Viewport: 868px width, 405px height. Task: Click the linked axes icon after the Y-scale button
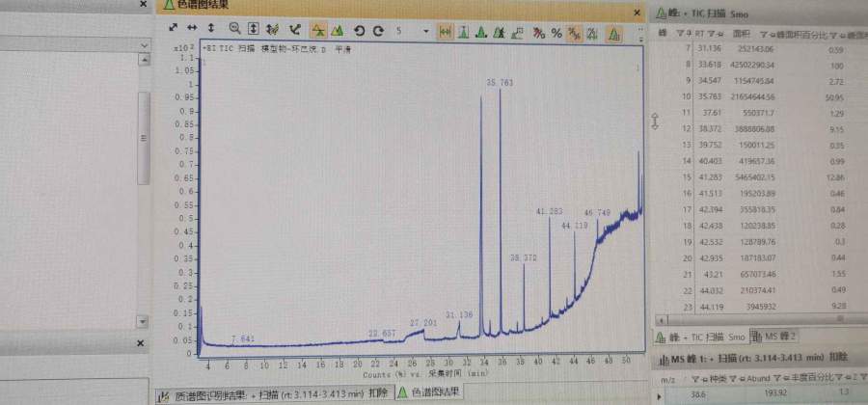coord(272,30)
